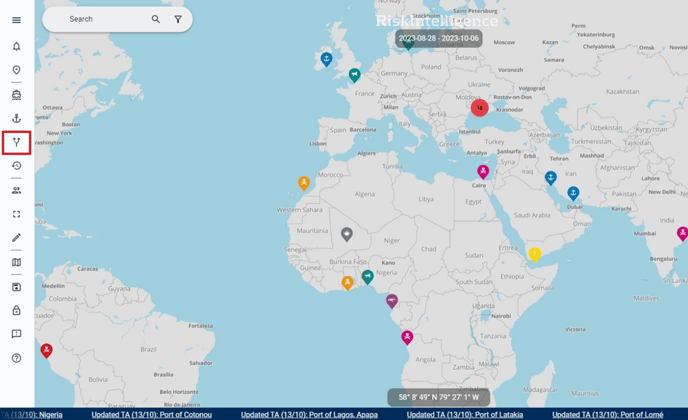
Task: Open the feedback message icon
Action: click(x=16, y=334)
